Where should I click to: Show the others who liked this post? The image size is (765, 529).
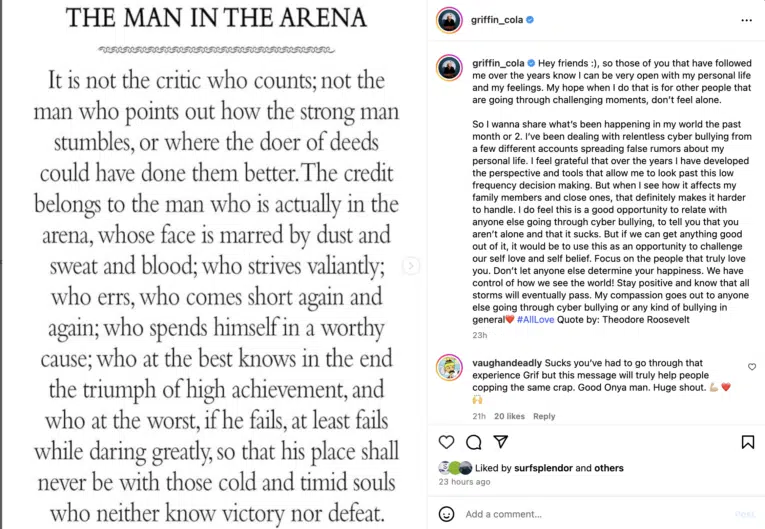tap(609, 468)
